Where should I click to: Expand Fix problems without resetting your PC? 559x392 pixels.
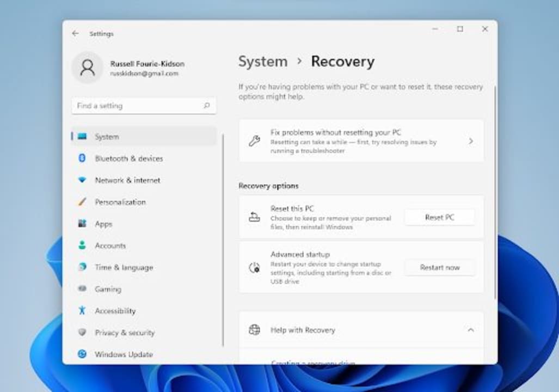point(471,140)
